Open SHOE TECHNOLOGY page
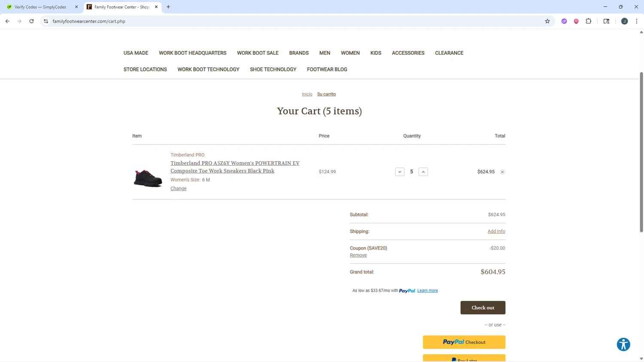Screen dimensions: 644x362 273,69
